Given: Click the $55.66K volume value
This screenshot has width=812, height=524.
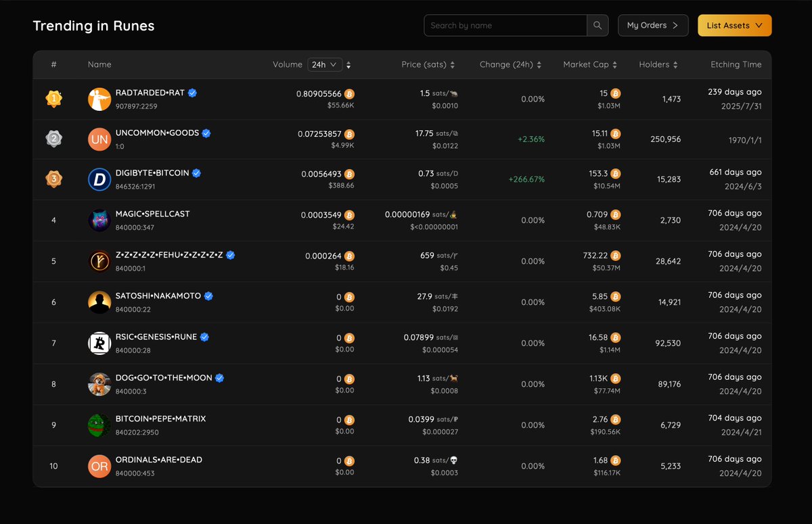Looking at the screenshot, I should point(341,107).
